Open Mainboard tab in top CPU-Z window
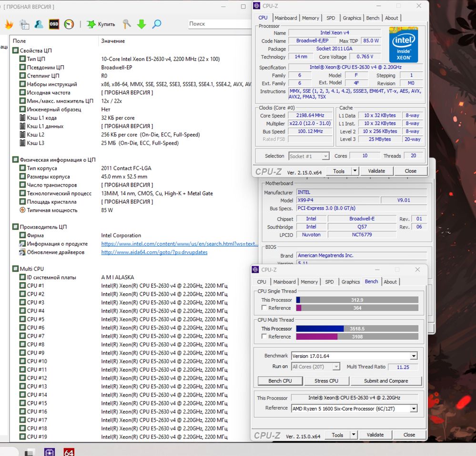476x456 pixels. (x=286, y=18)
